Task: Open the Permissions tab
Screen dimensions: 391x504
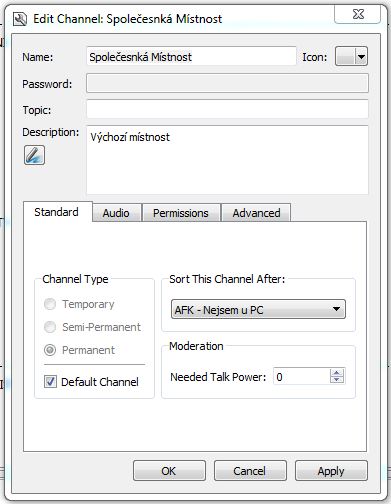Action: [181, 213]
